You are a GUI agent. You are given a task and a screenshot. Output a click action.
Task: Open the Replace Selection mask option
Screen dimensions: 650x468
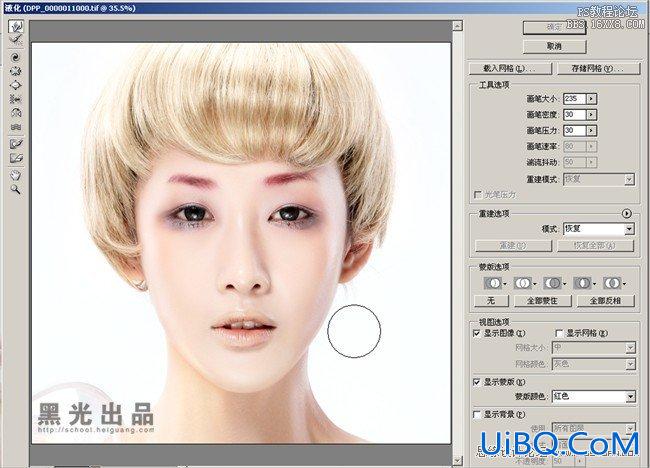[x=495, y=283]
